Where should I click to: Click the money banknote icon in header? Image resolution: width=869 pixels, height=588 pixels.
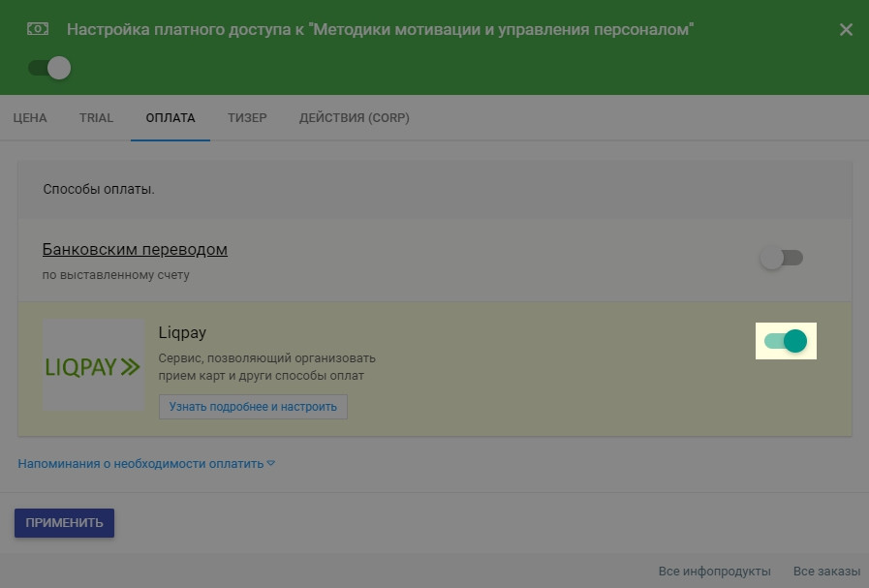click(x=38, y=30)
